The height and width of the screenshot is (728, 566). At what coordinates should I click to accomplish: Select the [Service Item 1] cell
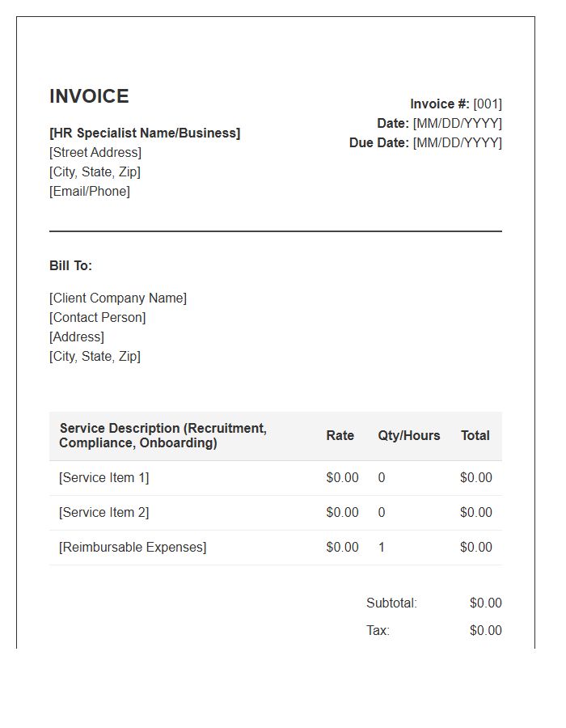coord(104,478)
